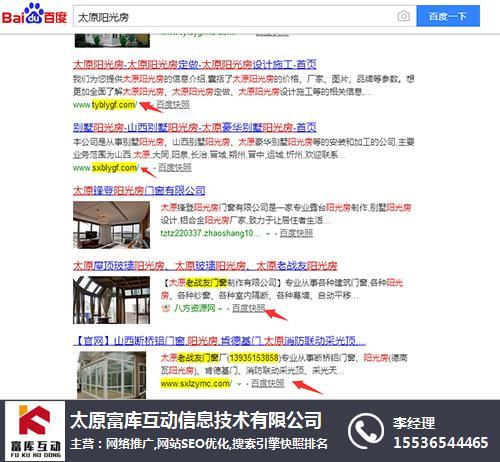Open 【官网】山西断桥铝门窗 result title
Image resolution: width=500 pixels, height=462 pixels.
point(219,341)
